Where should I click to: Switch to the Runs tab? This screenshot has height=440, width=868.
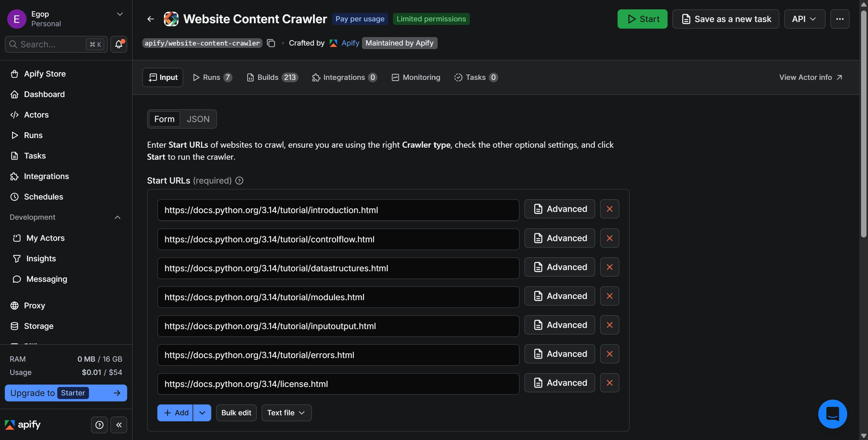tap(212, 77)
